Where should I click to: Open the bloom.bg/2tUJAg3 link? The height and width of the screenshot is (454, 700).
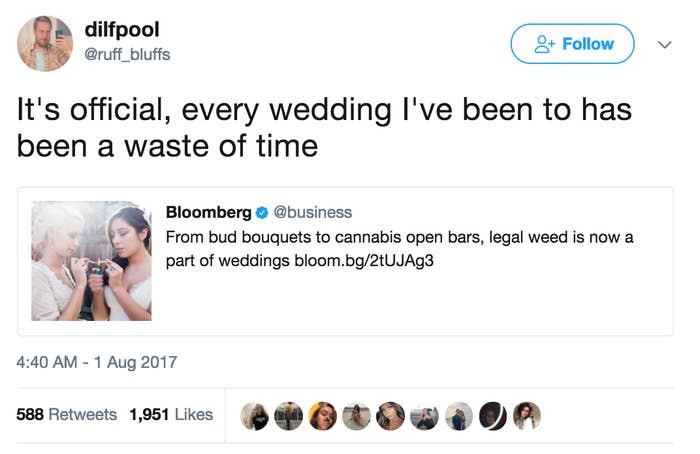click(364, 261)
